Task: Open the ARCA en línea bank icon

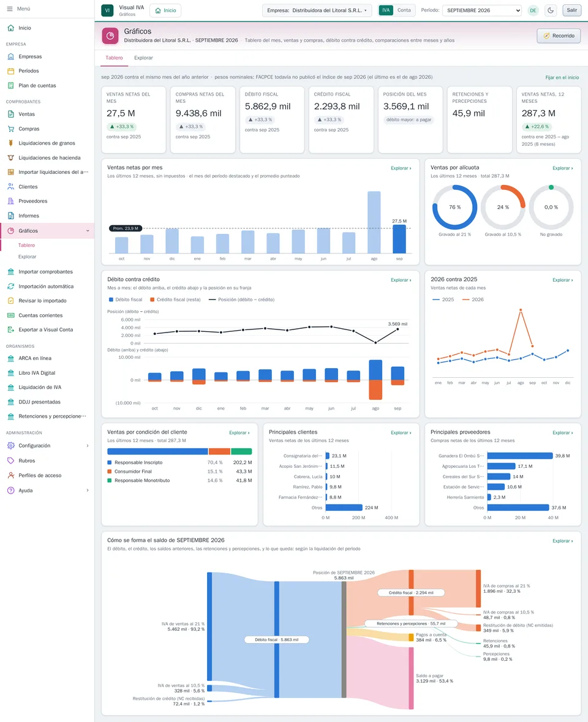Action: point(10,358)
